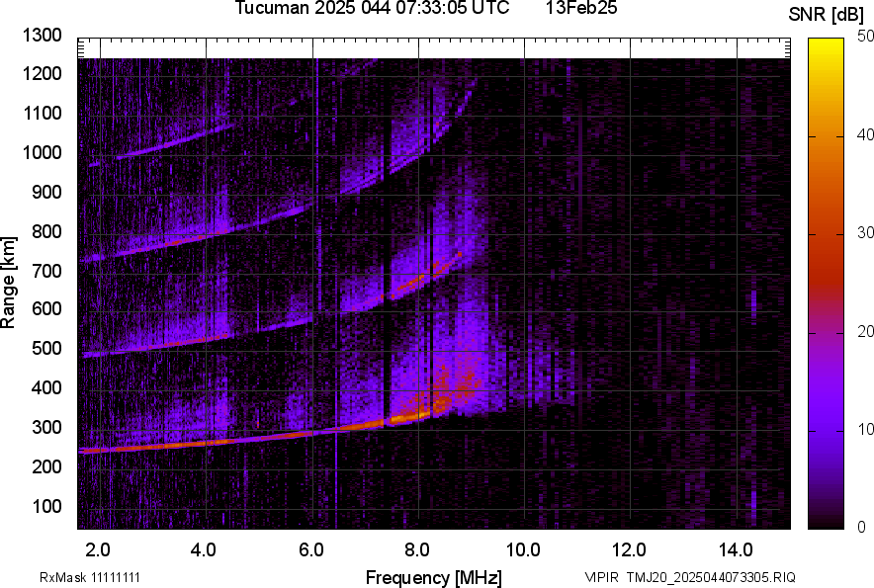
Task: Click the 50 tick label on colorbar
Action: click(866, 37)
